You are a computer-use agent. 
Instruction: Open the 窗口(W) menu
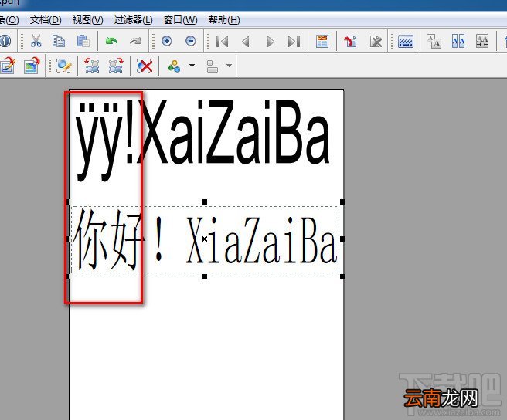click(180, 20)
